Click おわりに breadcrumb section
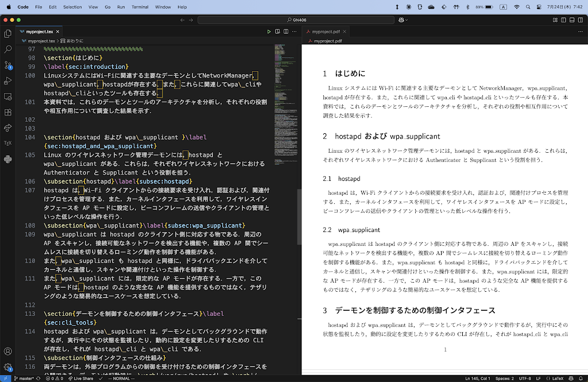 point(72,41)
